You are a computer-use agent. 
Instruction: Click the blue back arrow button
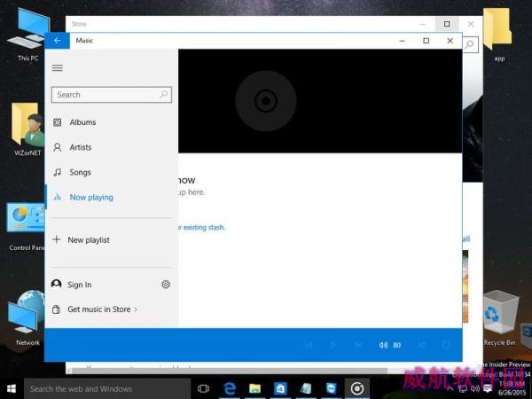pos(57,41)
